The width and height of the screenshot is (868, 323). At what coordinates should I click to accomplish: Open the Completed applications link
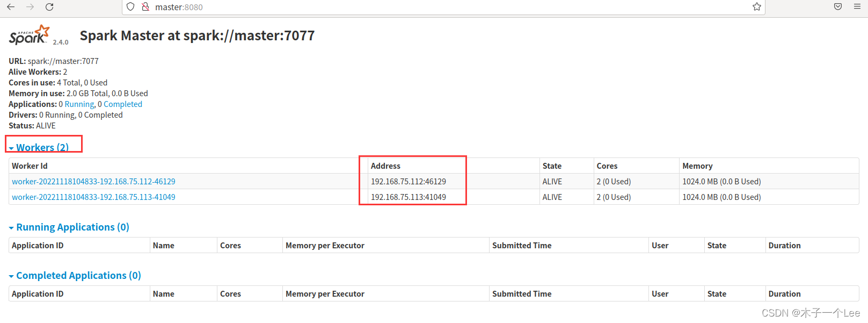[123, 104]
